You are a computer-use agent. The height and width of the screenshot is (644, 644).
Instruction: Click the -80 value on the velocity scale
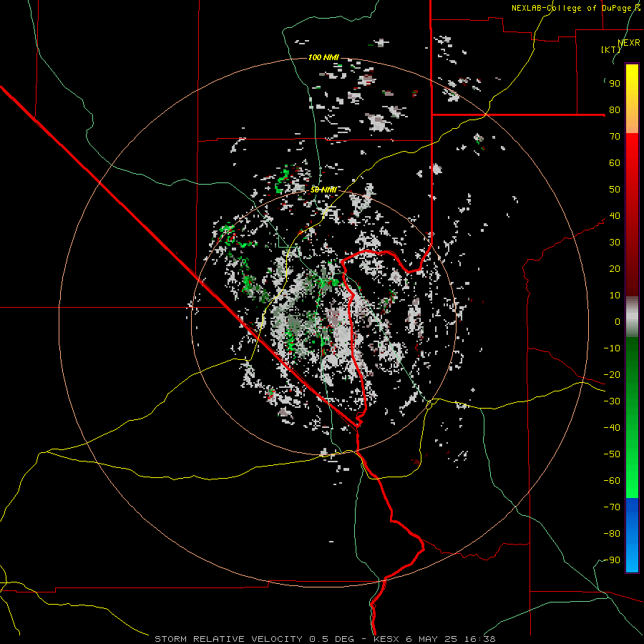tap(612, 534)
